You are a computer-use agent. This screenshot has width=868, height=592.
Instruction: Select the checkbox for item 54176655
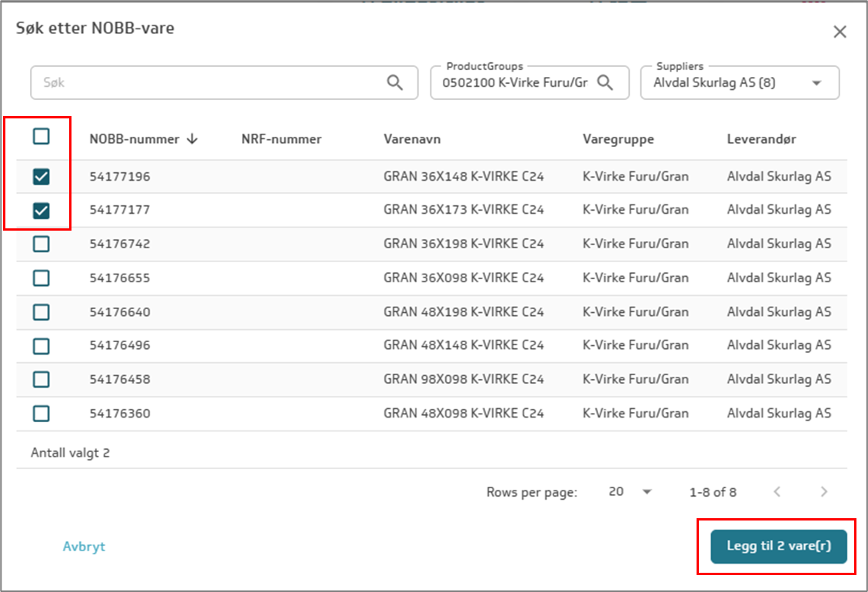coord(42,278)
